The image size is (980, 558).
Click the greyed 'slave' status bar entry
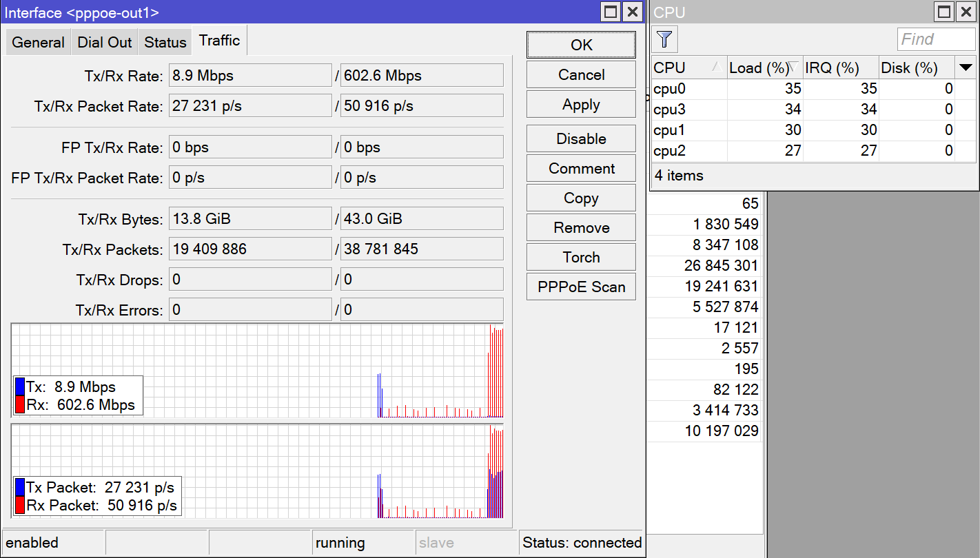[467, 543]
